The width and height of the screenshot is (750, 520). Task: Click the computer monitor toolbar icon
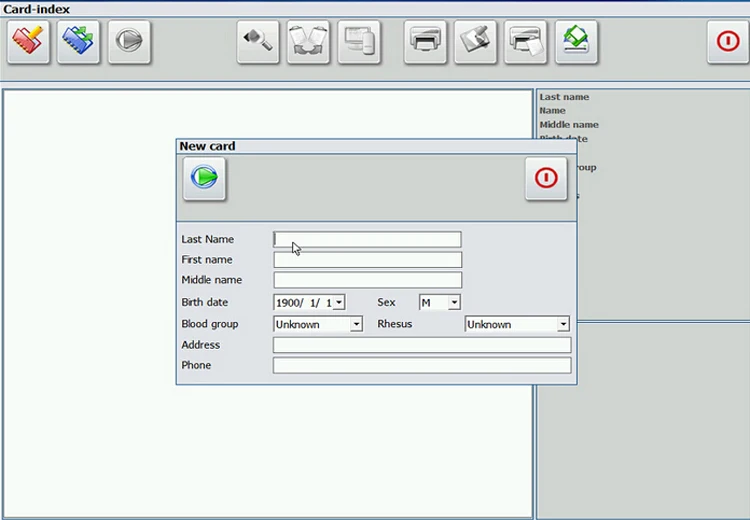(359, 42)
